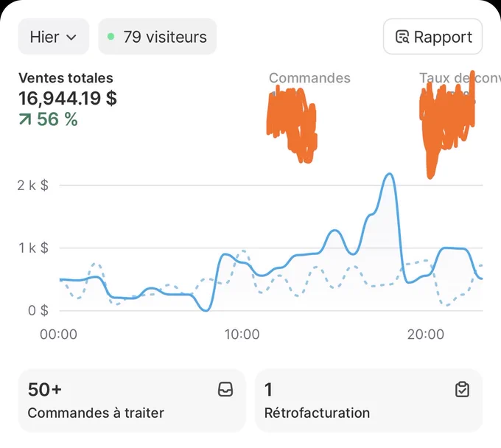Click the 16,944.19 $ total sales value
The image size is (501, 448).
tap(68, 98)
